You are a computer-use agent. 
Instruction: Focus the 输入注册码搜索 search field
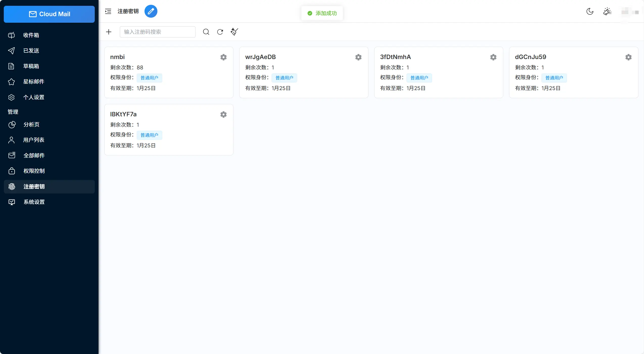pos(158,32)
